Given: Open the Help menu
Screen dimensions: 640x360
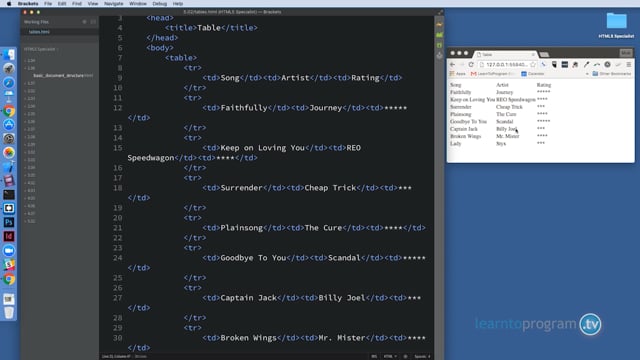Looking at the screenshot, I should (x=178, y=4).
